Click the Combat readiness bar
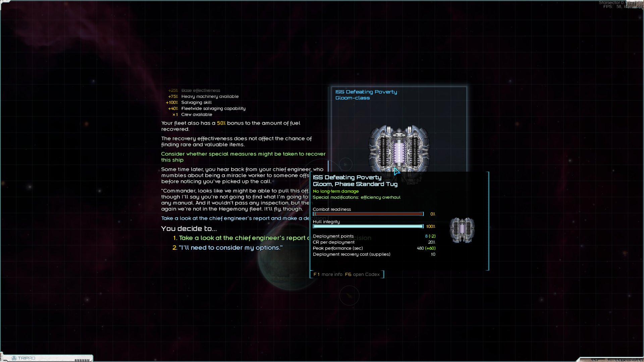644x362 pixels. (368, 214)
